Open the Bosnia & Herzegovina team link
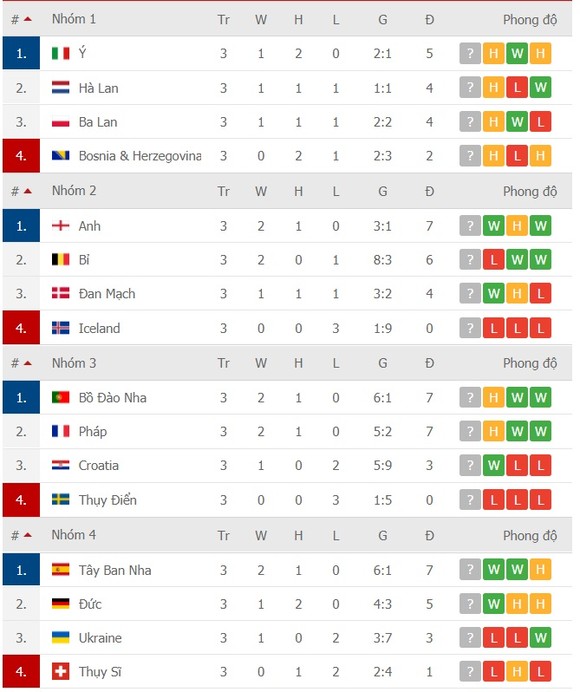The image size is (580, 692). 139,156
